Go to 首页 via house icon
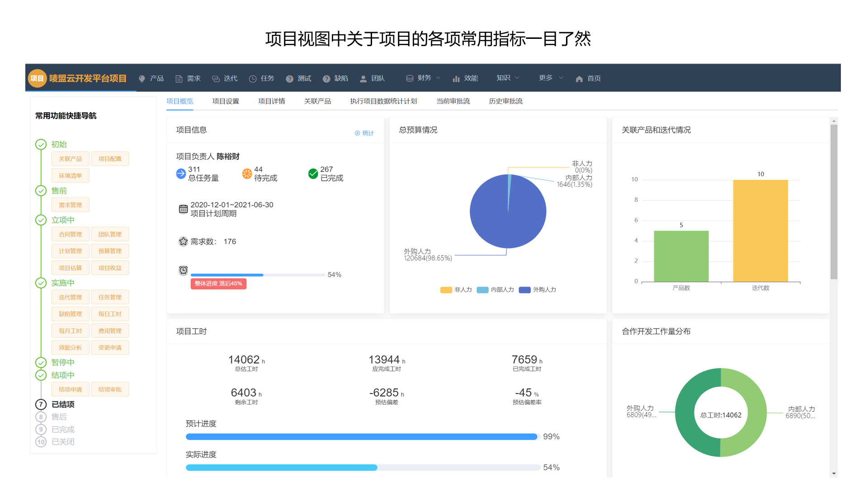 [579, 79]
